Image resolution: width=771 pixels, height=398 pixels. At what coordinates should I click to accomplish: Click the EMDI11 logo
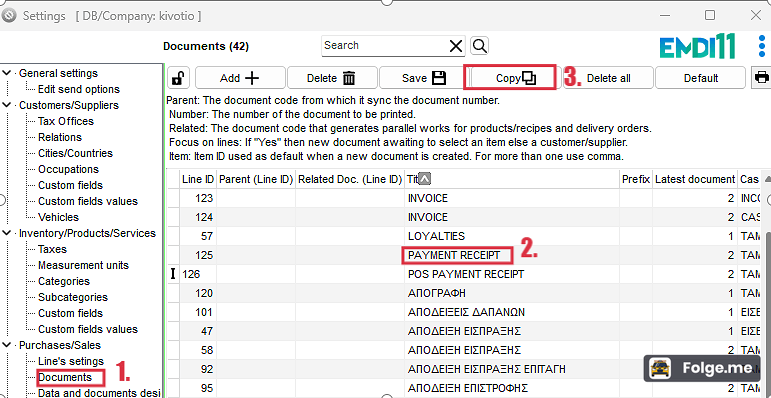tap(697, 47)
